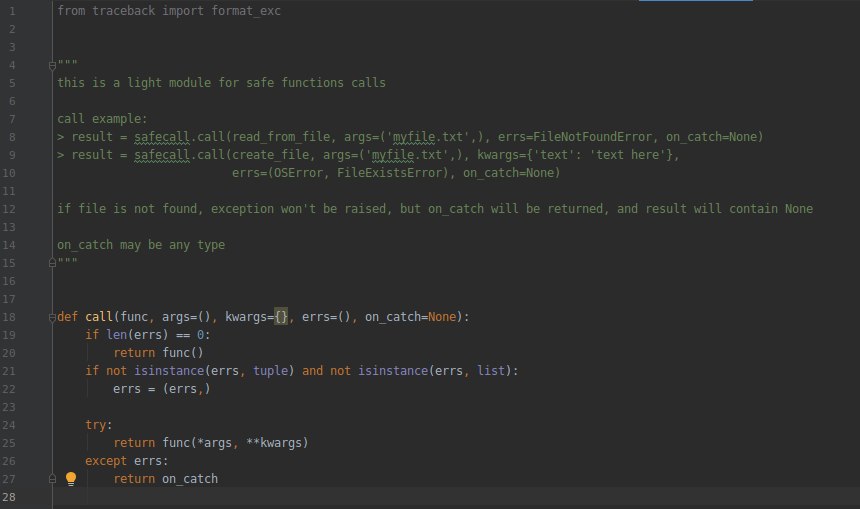Click 'func(*args, **kwargs)' on line 25
This screenshot has height=509, width=860.
tap(235, 443)
